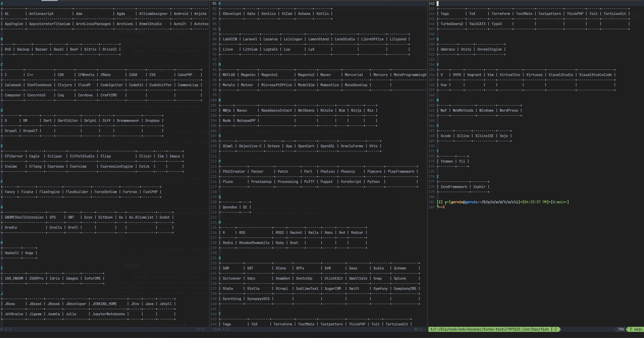Image resolution: width=644 pixels, height=338 pixels.
Task: Click the Jekyll cell
Action: 166,304
